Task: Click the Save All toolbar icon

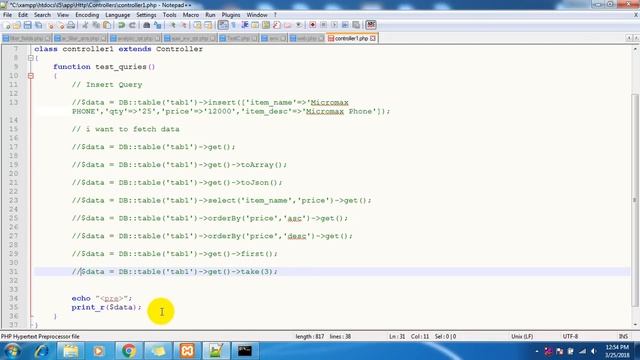Action: pos(38,25)
